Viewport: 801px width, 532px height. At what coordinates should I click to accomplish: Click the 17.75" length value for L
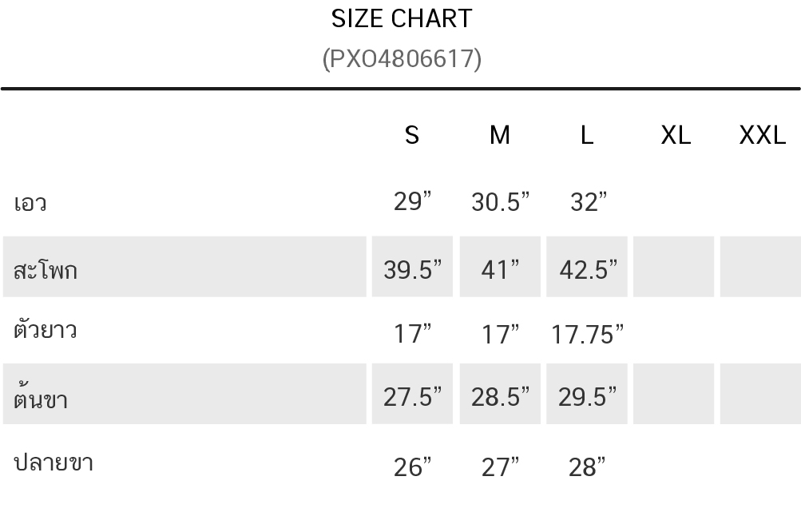point(588,334)
